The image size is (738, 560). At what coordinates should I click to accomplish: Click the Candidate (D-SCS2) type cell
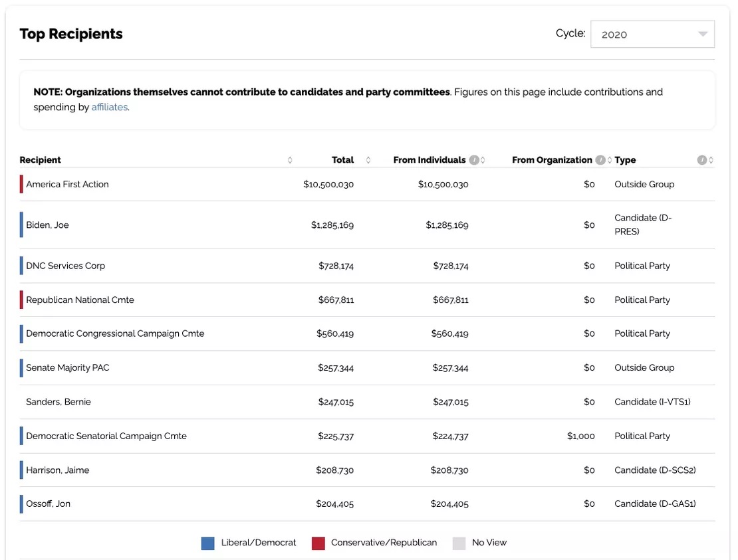(655, 470)
